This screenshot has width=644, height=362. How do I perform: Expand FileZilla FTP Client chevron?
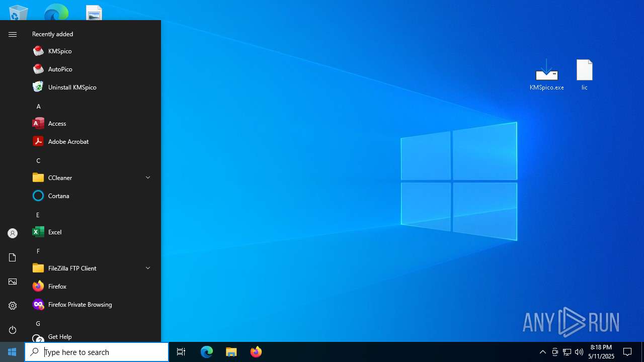148,268
